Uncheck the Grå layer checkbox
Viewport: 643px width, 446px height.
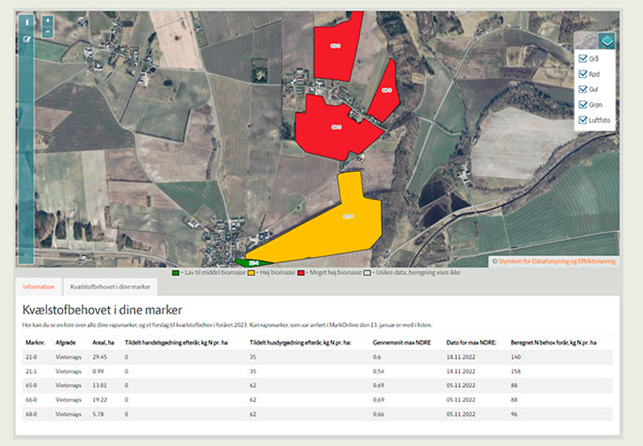pyautogui.click(x=583, y=58)
